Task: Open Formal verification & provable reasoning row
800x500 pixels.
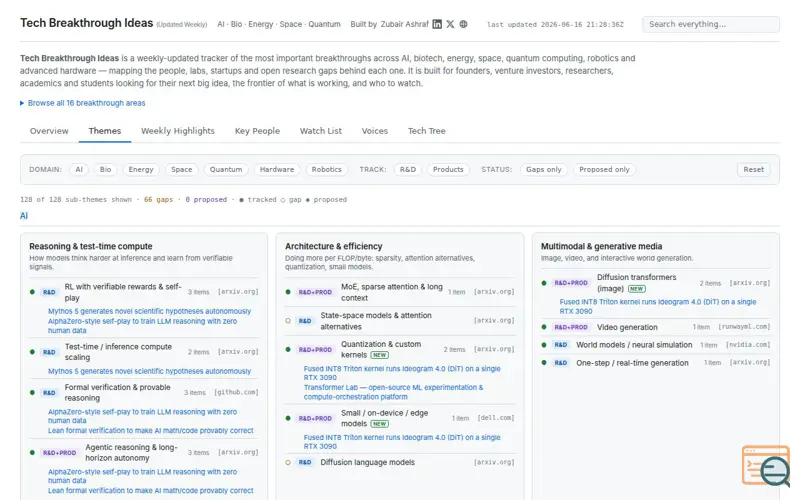Action: coord(144,393)
